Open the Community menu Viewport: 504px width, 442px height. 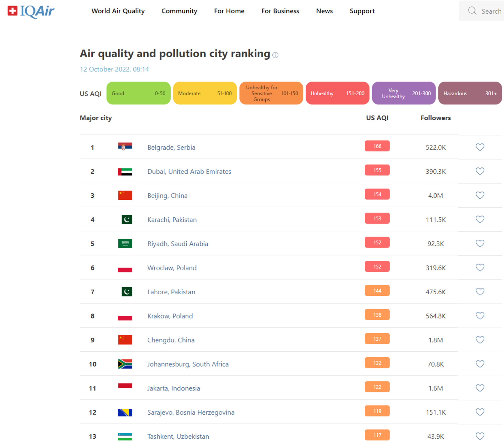(x=179, y=11)
